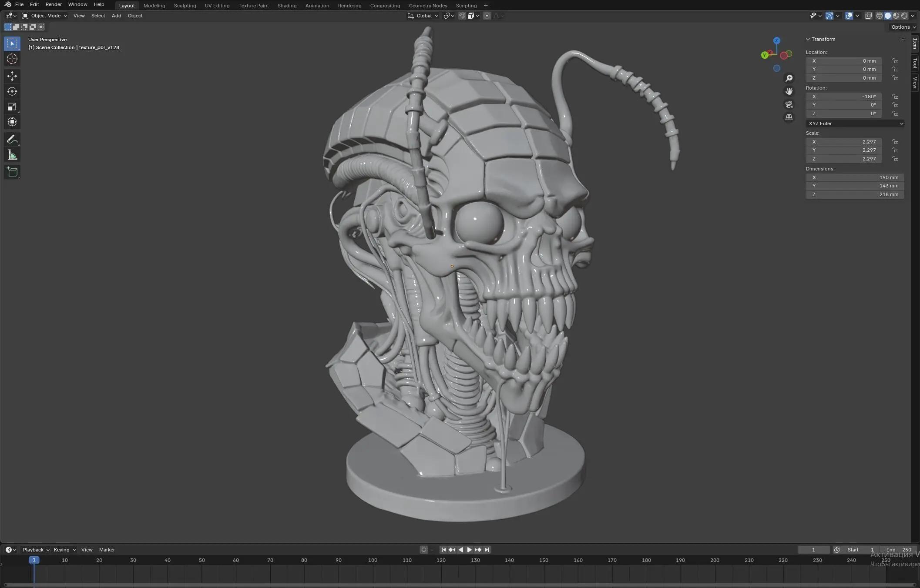Click the 3D Cursor tool
This screenshot has width=920, height=588.
(12, 59)
